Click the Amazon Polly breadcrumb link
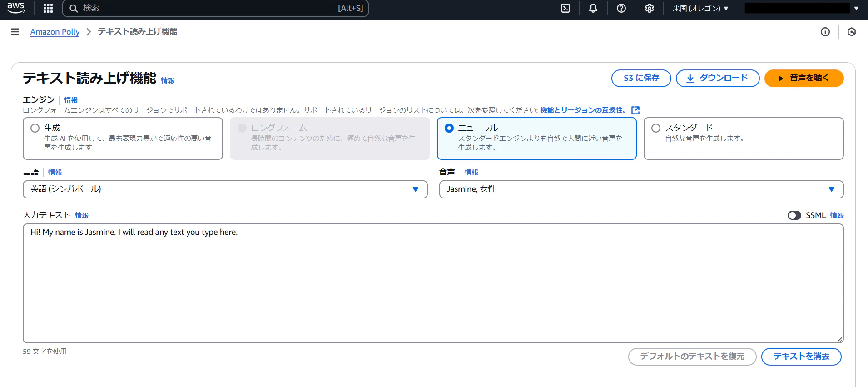This screenshot has width=868, height=387. pyautogui.click(x=55, y=32)
